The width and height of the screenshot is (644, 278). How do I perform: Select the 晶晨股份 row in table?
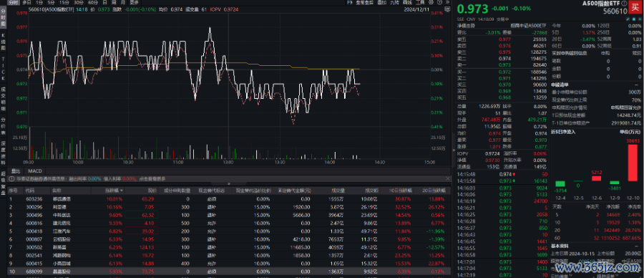pyautogui.click(x=225, y=271)
